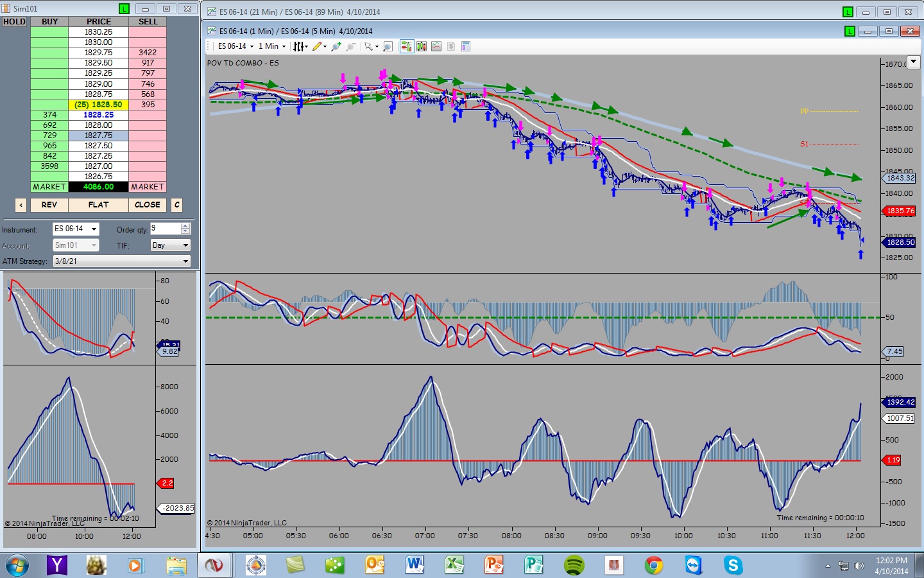The image size is (924, 578).
Task: Click the dollar-sign document icon
Action: pos(451,46)
